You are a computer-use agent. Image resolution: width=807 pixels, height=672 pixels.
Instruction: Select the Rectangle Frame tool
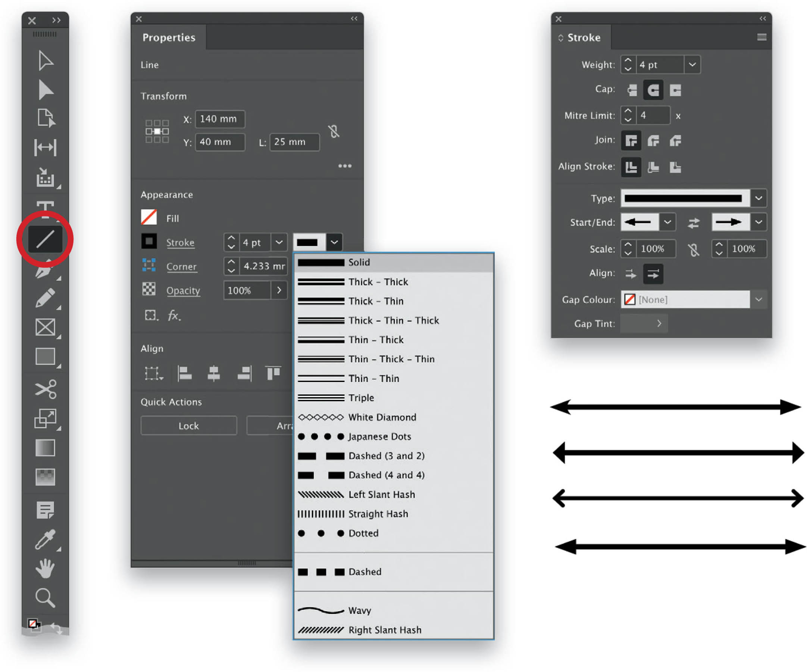(x=46, y=327)
